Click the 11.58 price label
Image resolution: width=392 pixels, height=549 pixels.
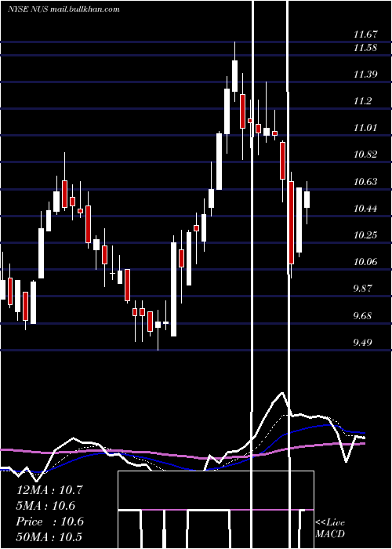365,48
